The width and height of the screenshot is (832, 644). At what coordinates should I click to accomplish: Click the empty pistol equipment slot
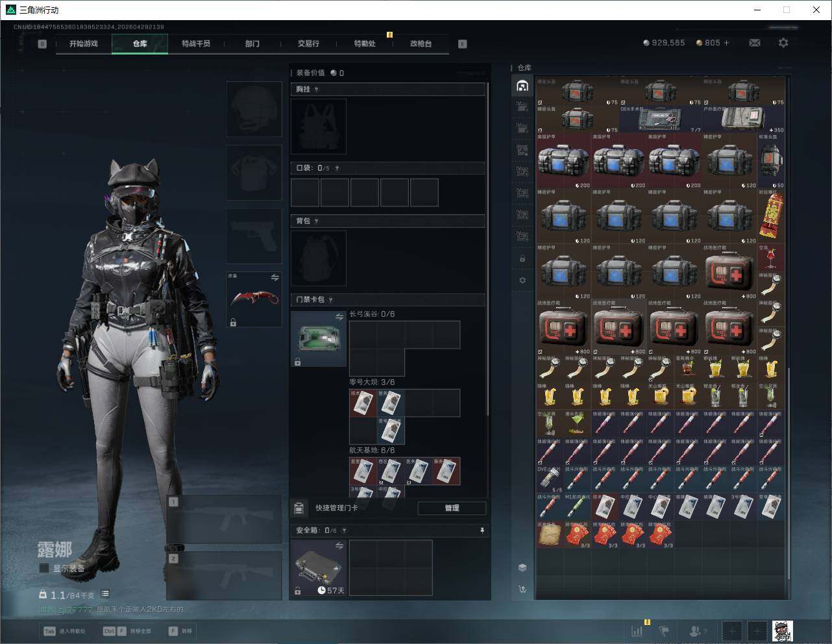coord(254,236)
